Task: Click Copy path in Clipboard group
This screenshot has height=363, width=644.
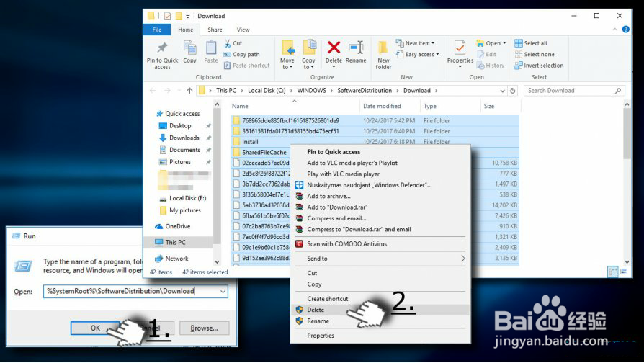Action: pyautogui.click(x=241, y=54)
